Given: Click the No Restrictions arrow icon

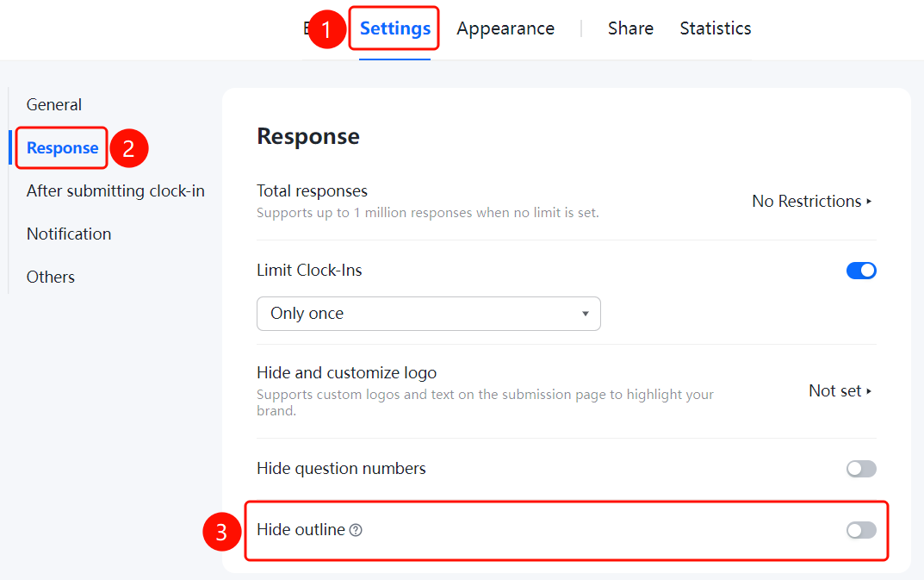Looking at the screenshot, I should coord(869,201).
